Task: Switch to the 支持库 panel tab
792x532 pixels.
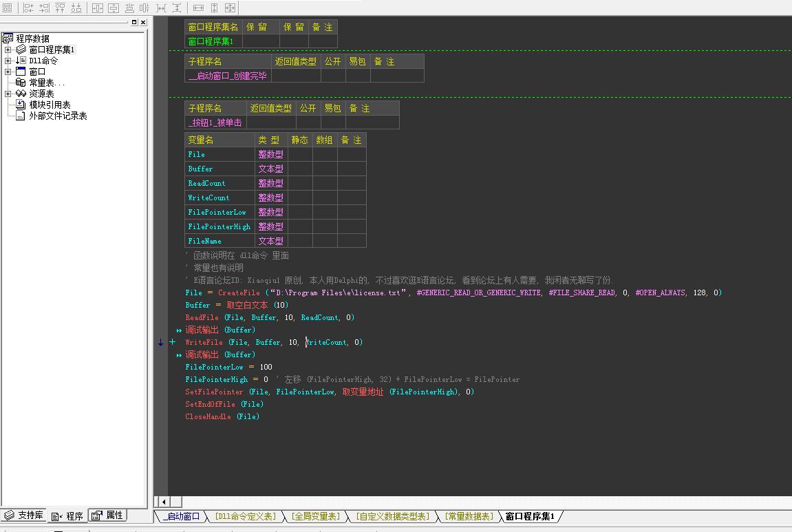Action: (24, 515)
